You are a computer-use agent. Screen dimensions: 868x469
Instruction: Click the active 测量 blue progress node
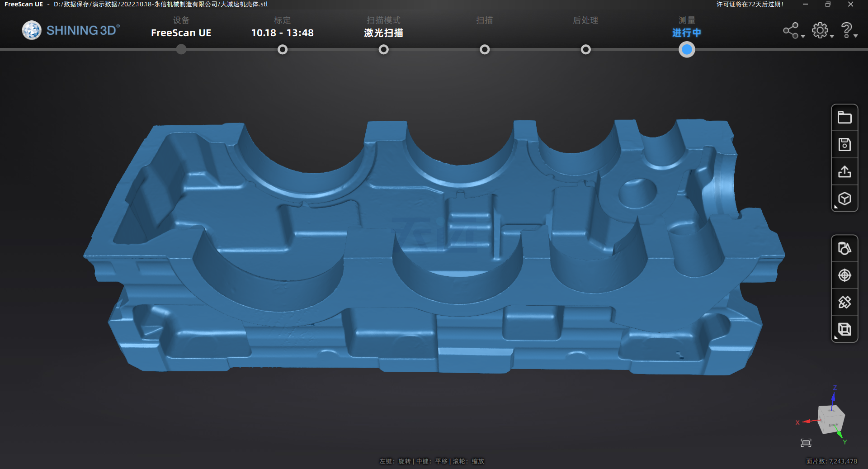[x=686, y=50]
